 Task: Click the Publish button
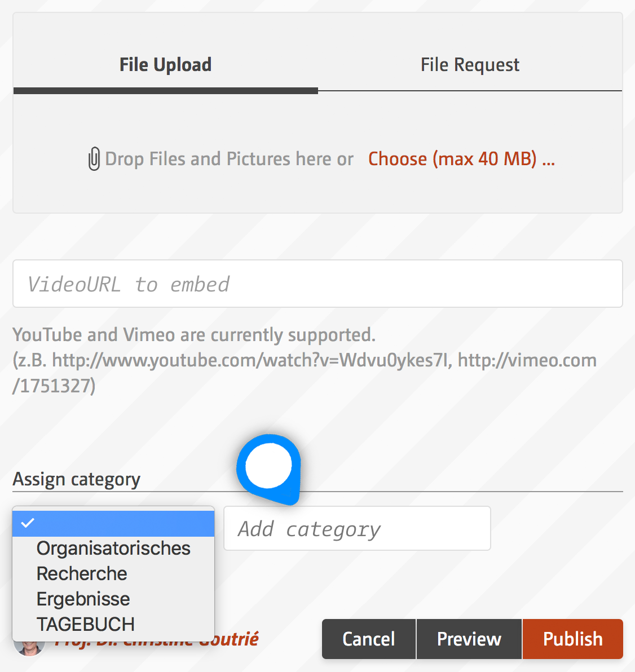573,639
